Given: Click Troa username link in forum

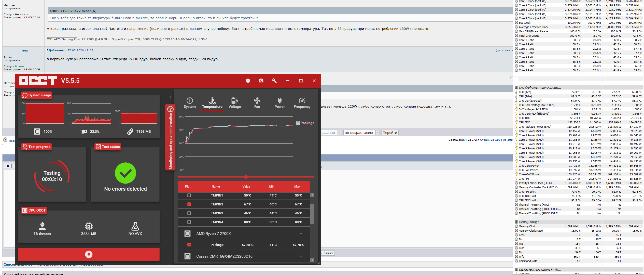Looking at the screenshot, I should 24,50.
